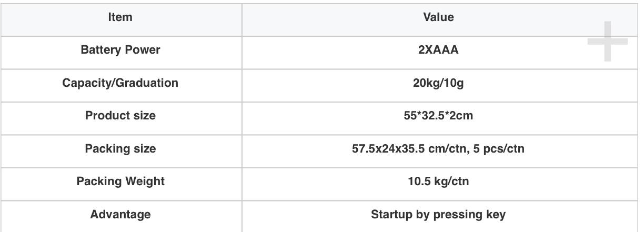The height and width of the screenshot is (232, 644).
Task: Click the 57.5x24x35.5 cm/ctn value cell
Action: (x=439, y=149)
